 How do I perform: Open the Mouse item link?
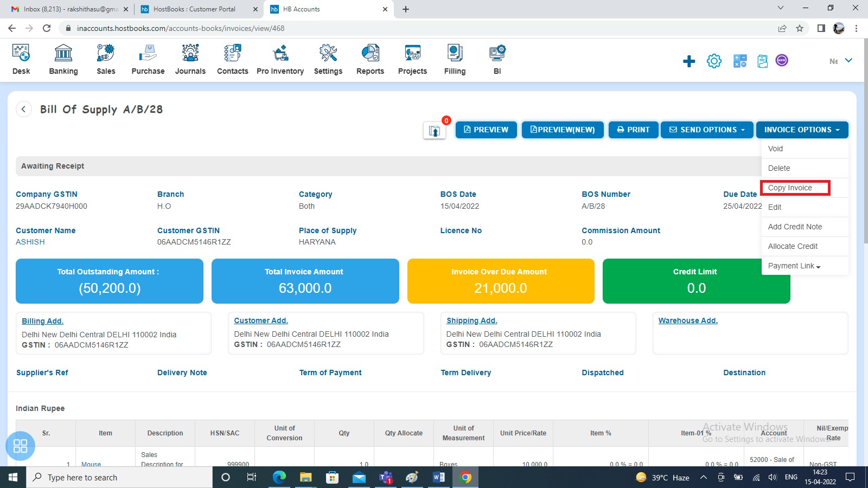click(x=91, y=464)
